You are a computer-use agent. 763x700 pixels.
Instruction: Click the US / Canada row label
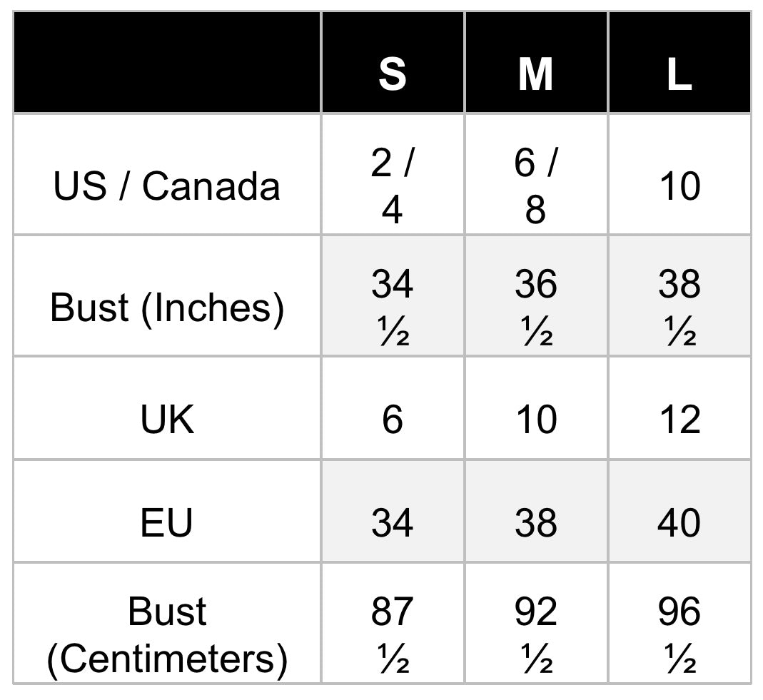pyautogui.click(x=167, y=186)
